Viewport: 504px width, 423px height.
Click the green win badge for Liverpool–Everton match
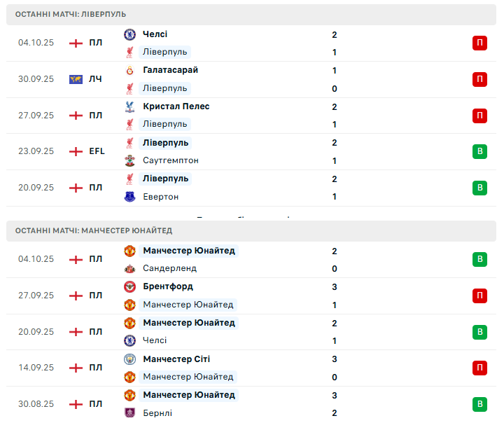pyautogui.click(x=479, y=188)
